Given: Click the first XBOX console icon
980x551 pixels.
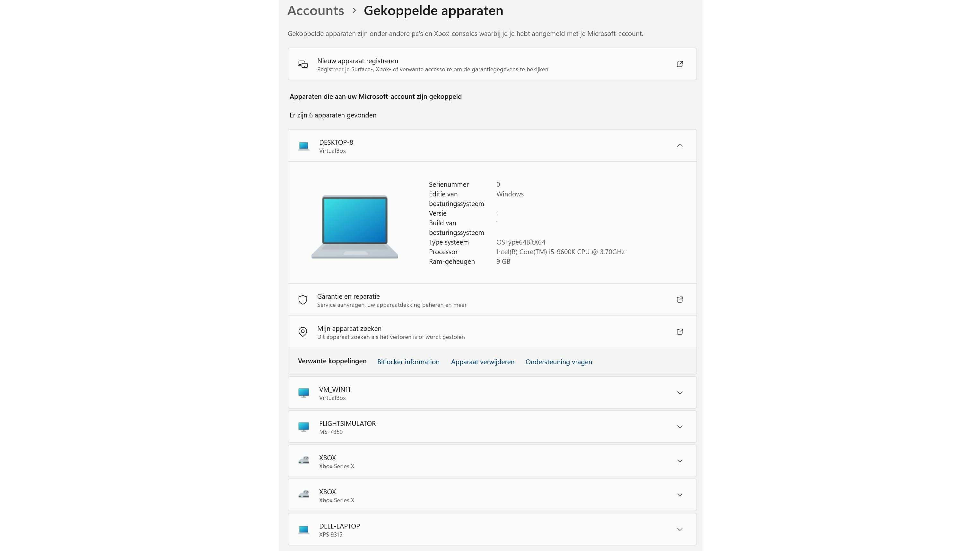Looking at the screenshot, I should point(303,461).
